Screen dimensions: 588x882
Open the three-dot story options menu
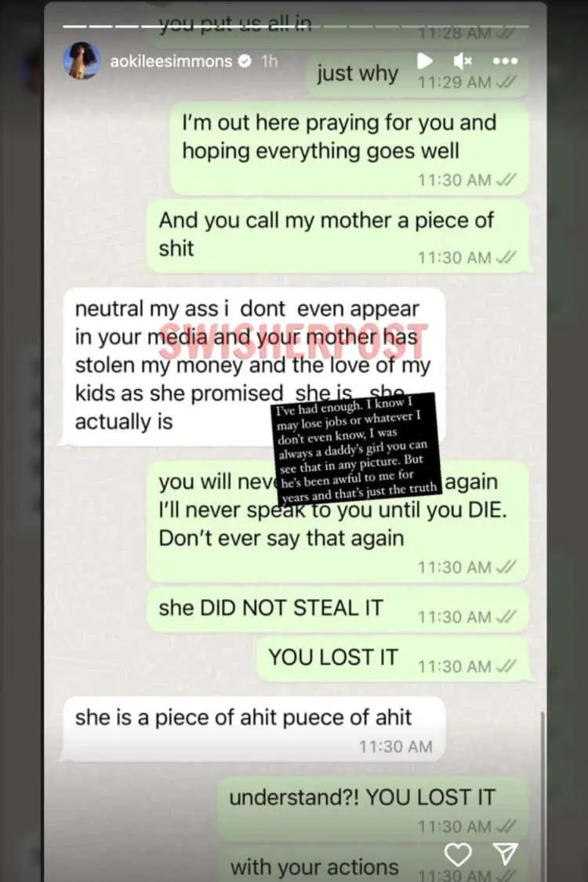[x=505, y=60]
